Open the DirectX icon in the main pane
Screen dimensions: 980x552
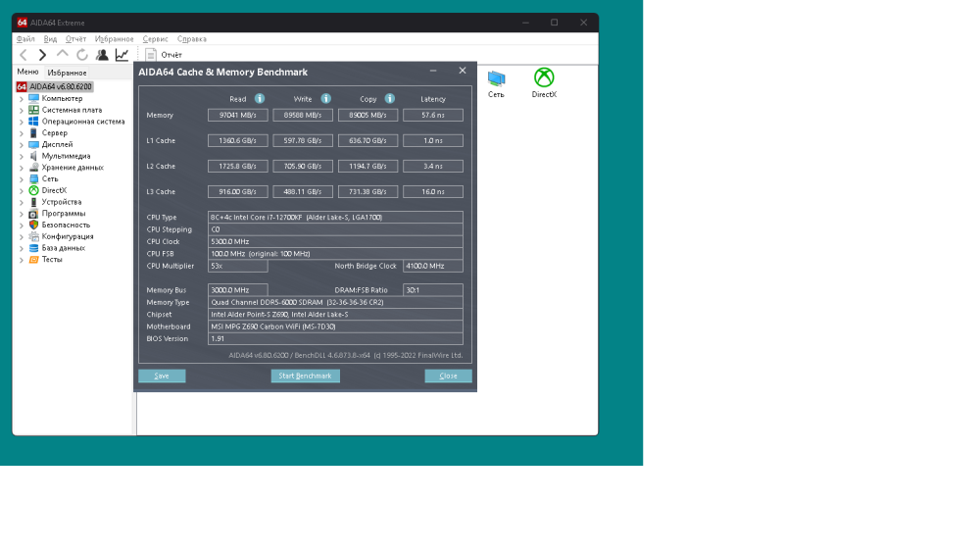[544, 83]
